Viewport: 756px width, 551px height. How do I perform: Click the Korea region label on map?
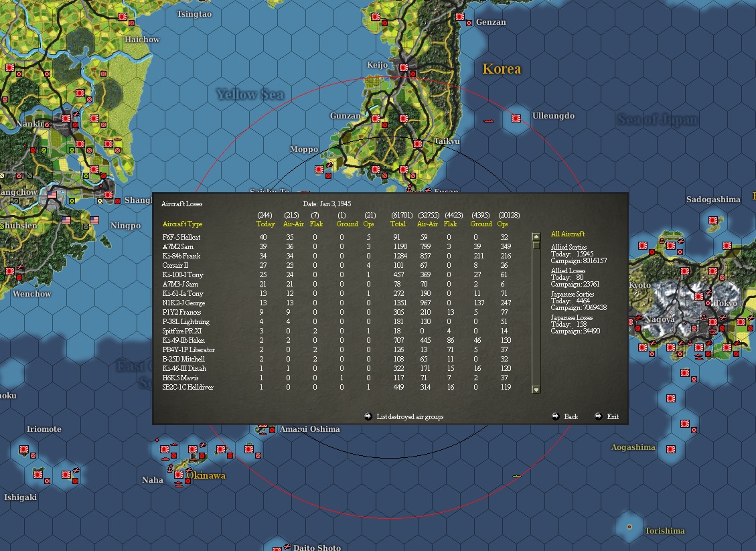502,69
